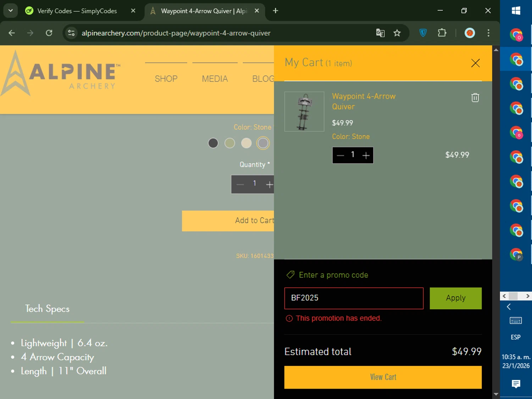Open the Extensions puzzle icon
532x399 pixels.
coord(442,33)
